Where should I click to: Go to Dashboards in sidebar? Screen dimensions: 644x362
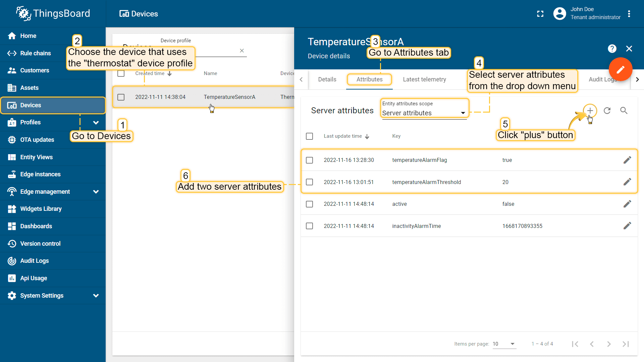(36, 226)
